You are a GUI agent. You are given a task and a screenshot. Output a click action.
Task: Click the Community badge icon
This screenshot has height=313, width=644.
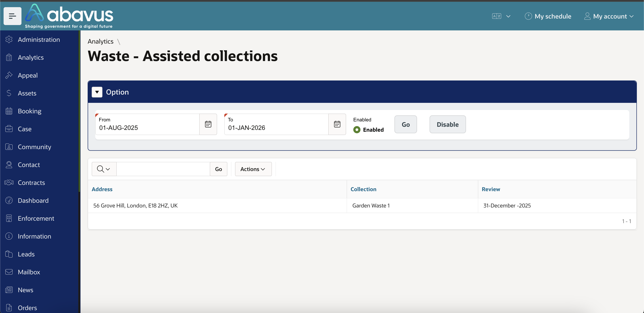[9, 147]
